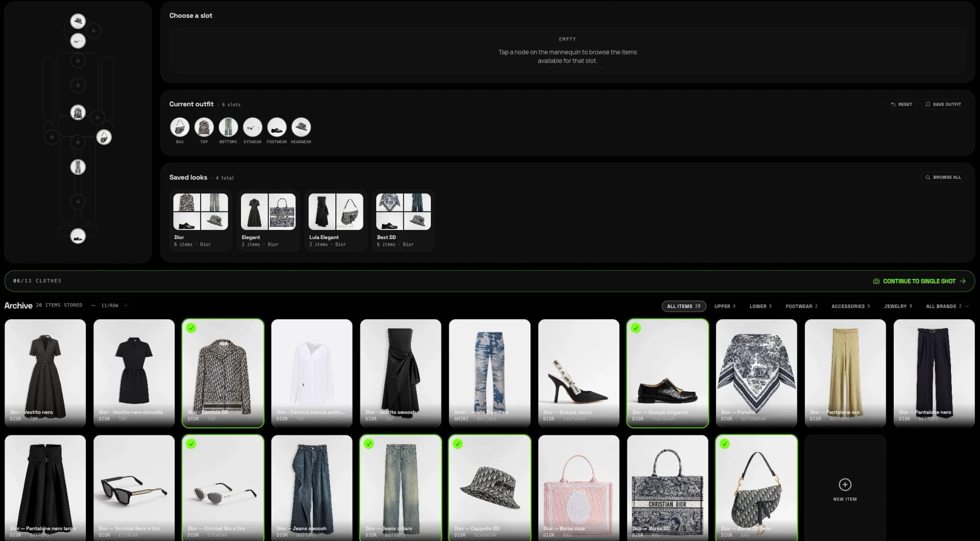Select the Dior Jeans swoosh card

click(312, 488)
